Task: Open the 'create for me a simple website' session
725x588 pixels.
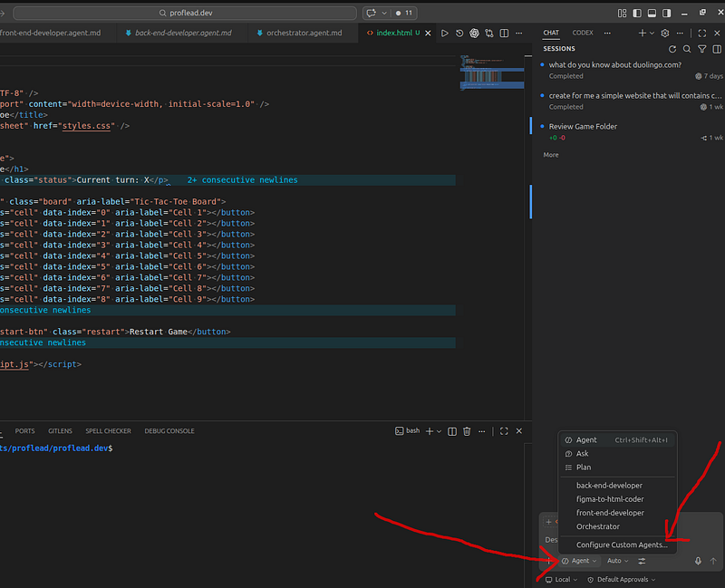Action: pos(629,101)
